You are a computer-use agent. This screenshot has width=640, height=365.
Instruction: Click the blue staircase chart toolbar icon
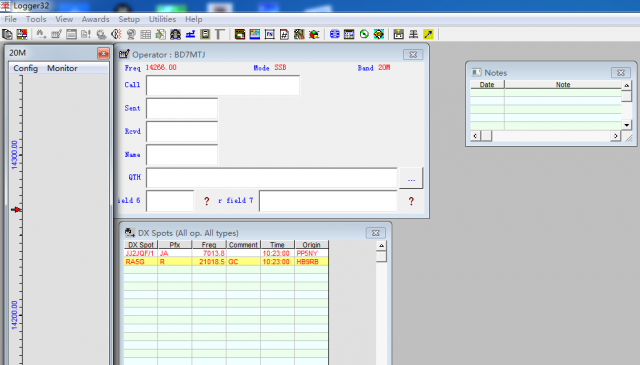coord(190,34)
